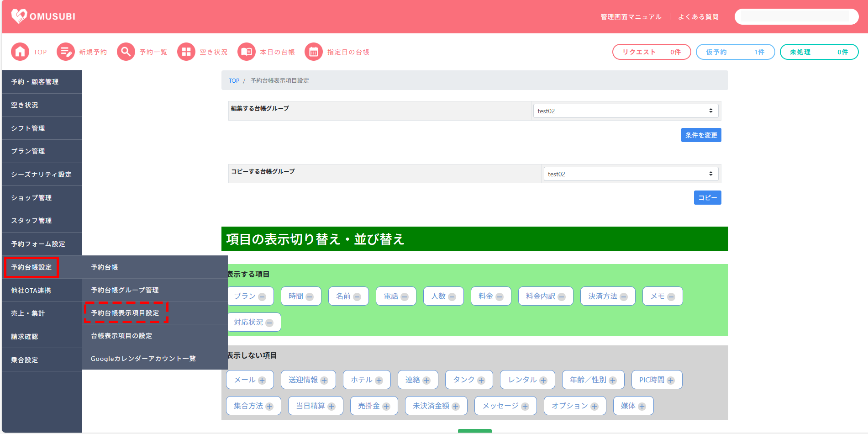Expand the 予約台帳設定 sidebar menu
868x434 pixels.
[x=32, y=267]
